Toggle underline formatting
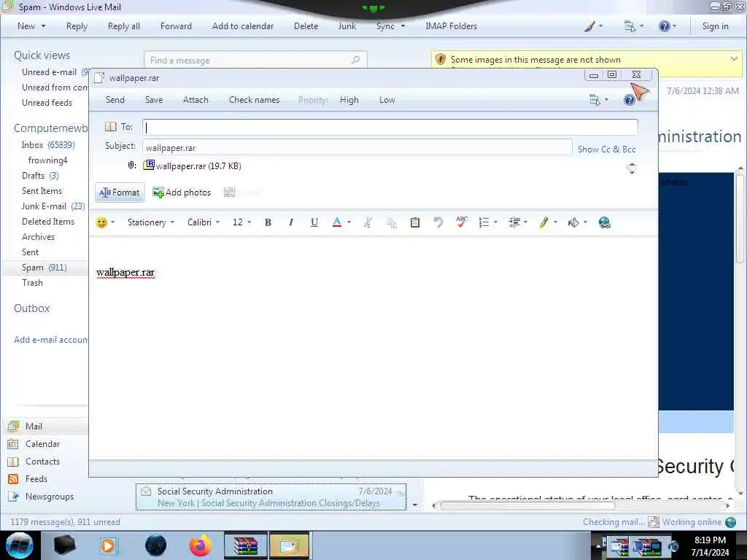This screenshot has width=747, height=560. [314, 222]
